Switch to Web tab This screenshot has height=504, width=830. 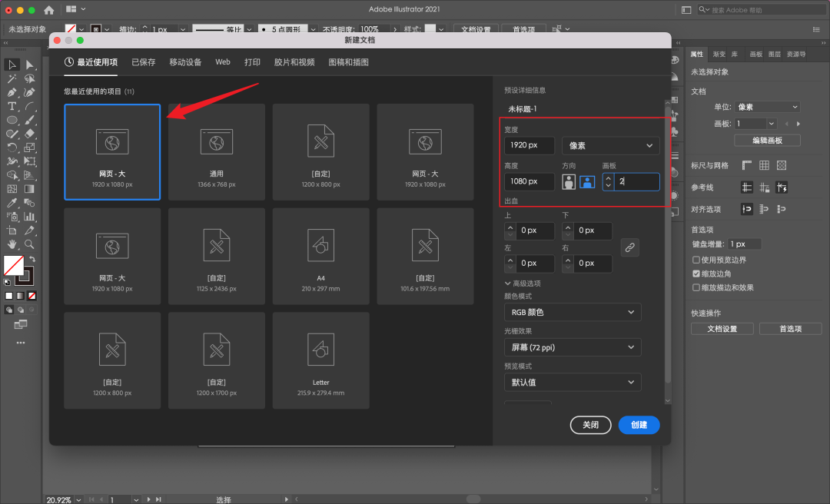(x=223, y=62)
